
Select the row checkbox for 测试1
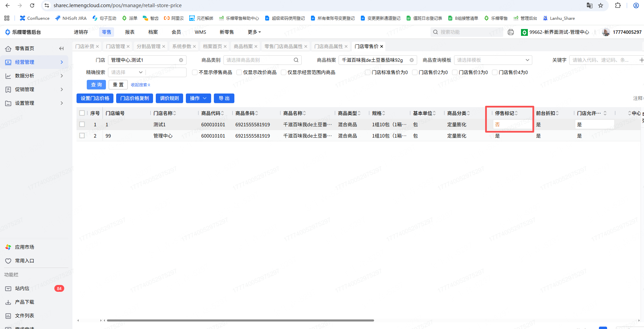tap(82, 124)
